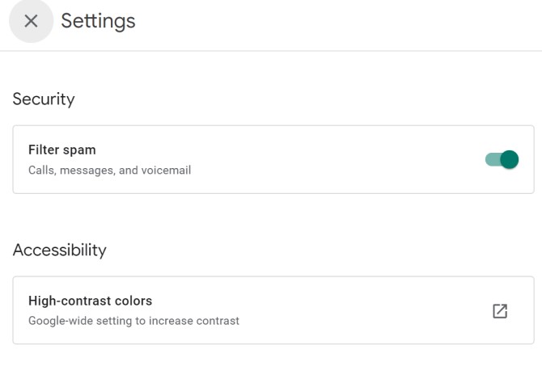The height and width of the screenshot is (392, 542).
Task: Click the Accessibility section heading
Action: tap(59, 250)
